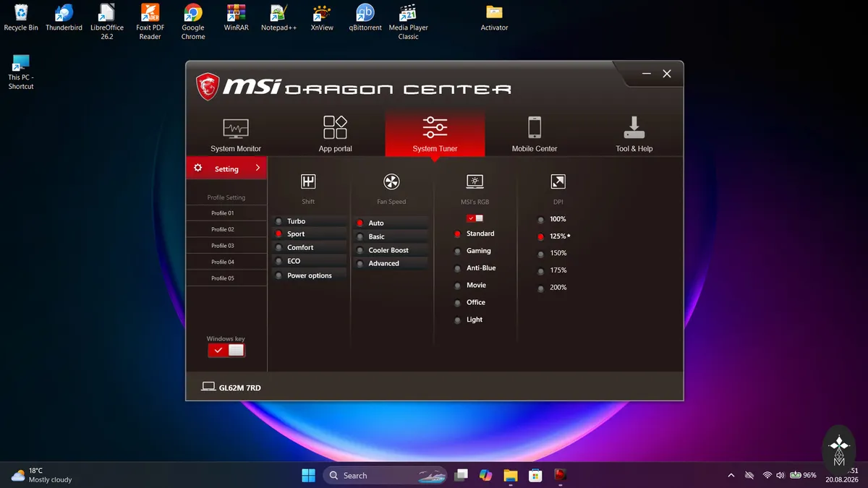This screenshot has height=488, width=868.
Task: Open qBittorrent desktop icon
Action: tap(365, 18)
